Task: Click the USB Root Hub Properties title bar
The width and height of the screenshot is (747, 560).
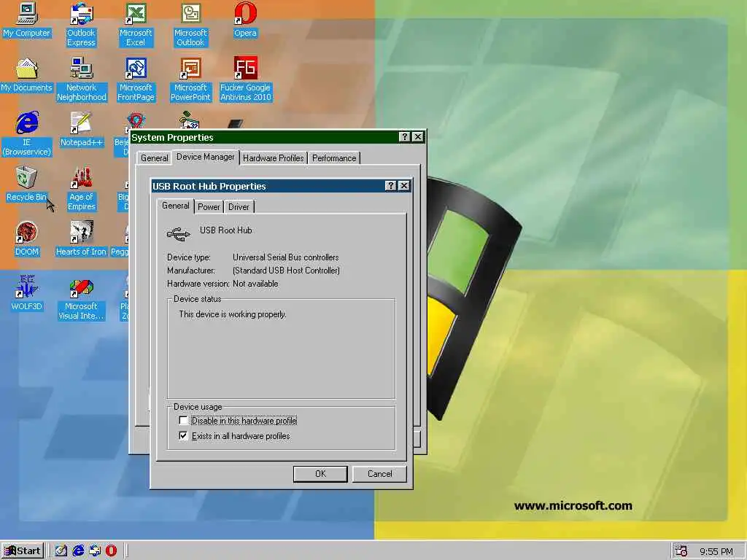Action: click(x=281, y=186)
